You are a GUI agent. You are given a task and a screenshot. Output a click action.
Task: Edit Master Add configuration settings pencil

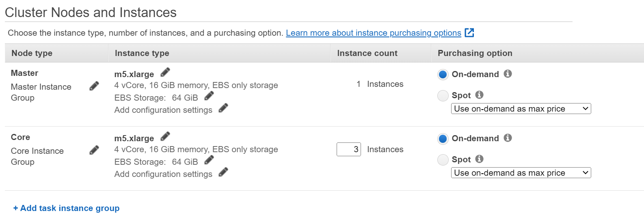[223, 108]
